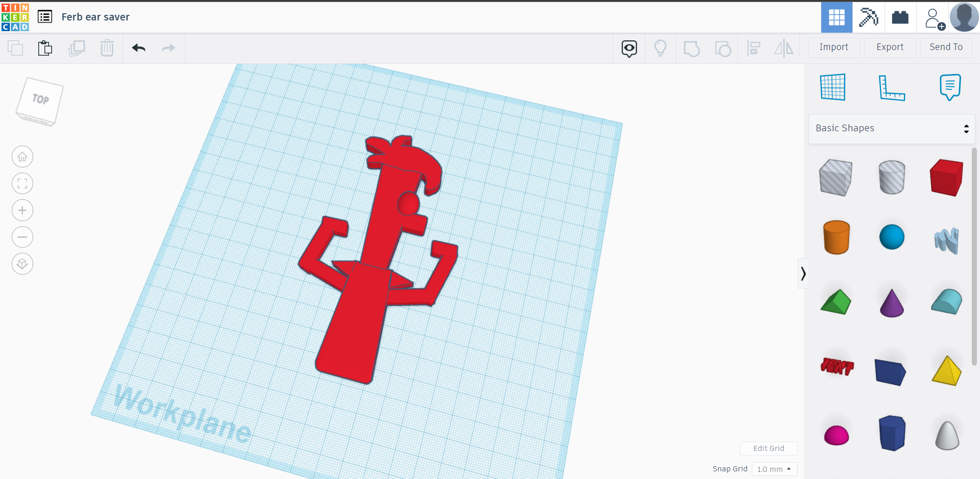The height and width of the screenshot is (479, 980).
Task: Switch to 3D design grid view
Action: coord(837,17)
